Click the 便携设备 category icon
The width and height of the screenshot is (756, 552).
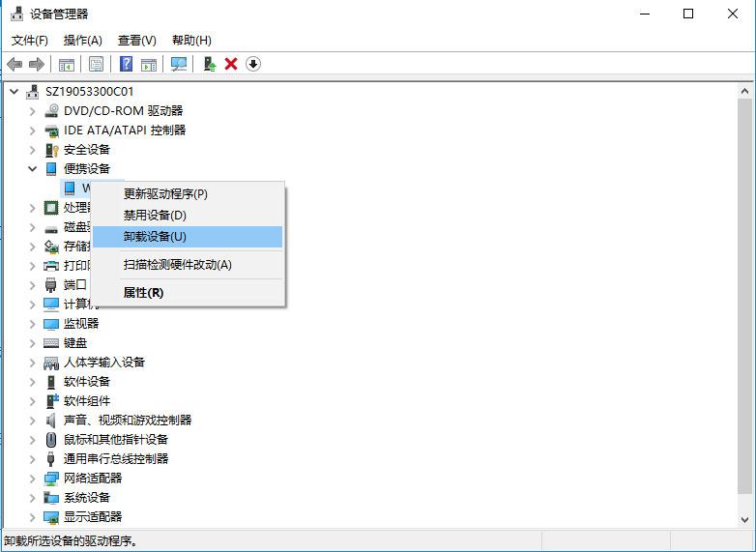tap(51, 169)
